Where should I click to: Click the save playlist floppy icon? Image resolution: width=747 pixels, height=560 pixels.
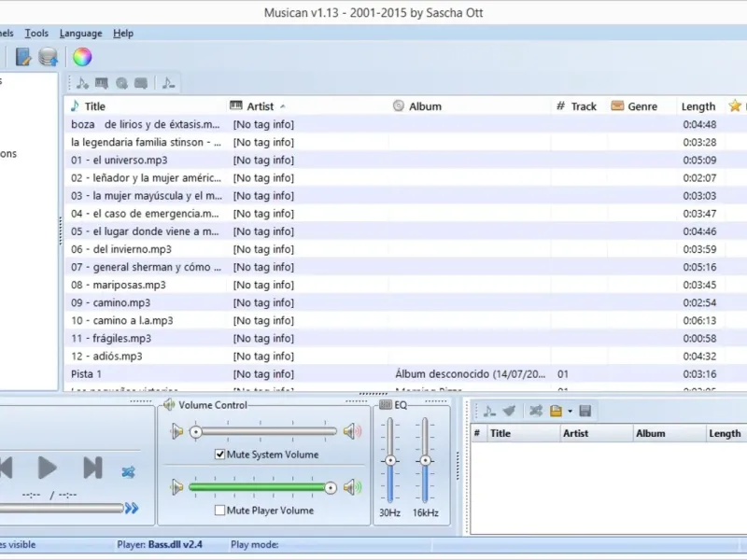point(585,411)
